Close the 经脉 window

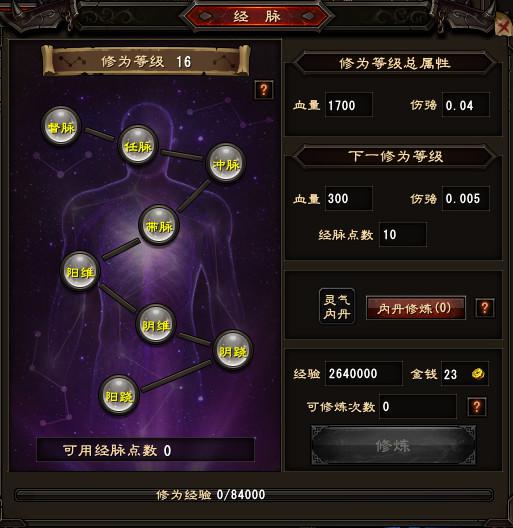point(504,25)
